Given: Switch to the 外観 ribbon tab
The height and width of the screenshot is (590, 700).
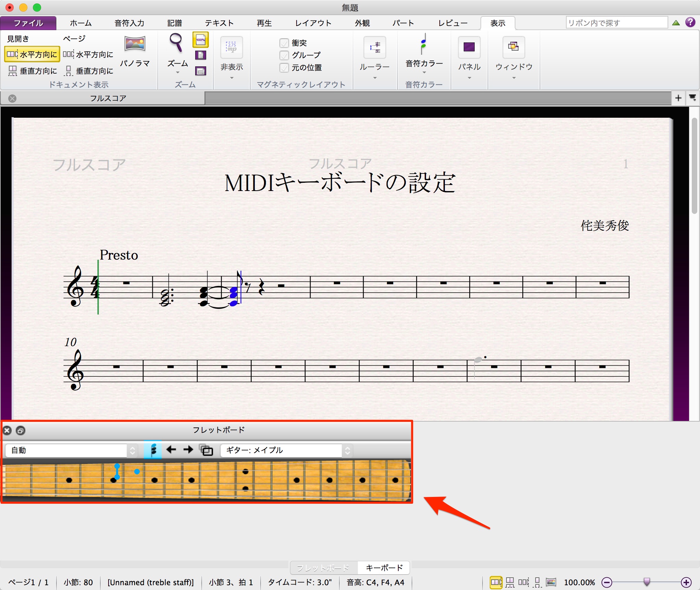Looking at the screenshot, I should point(362,23).
